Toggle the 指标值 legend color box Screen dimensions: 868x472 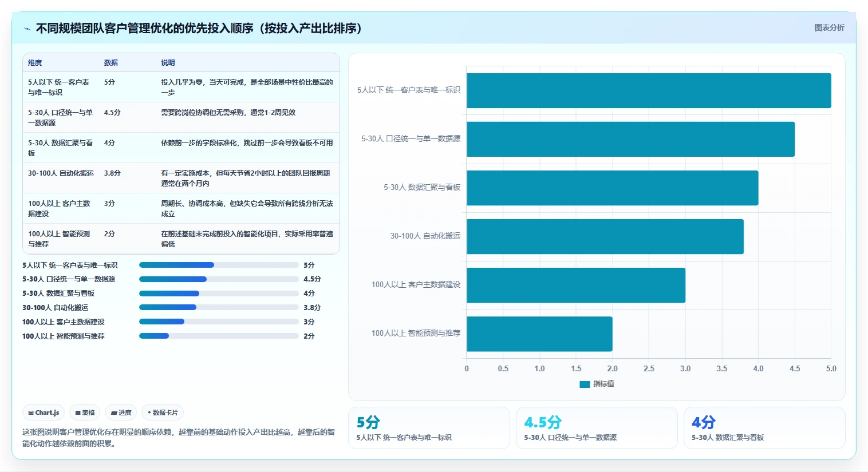click(x=585, y=384)
